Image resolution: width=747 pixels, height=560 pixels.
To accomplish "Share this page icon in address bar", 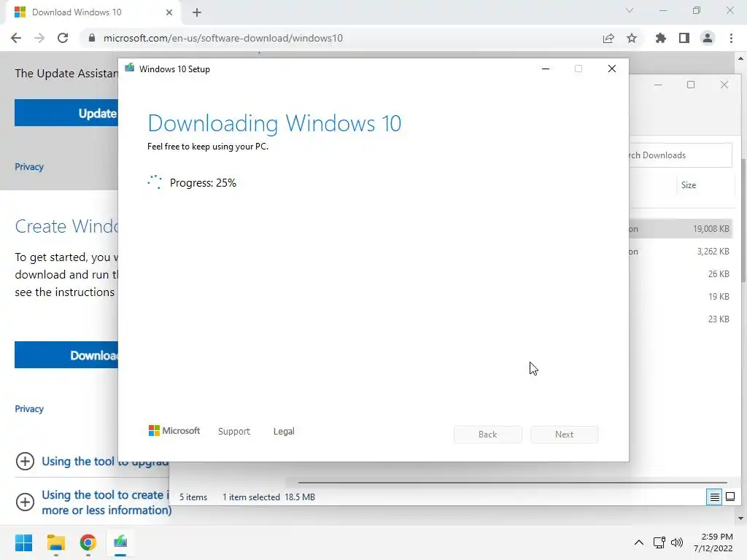I will point(608,38).
